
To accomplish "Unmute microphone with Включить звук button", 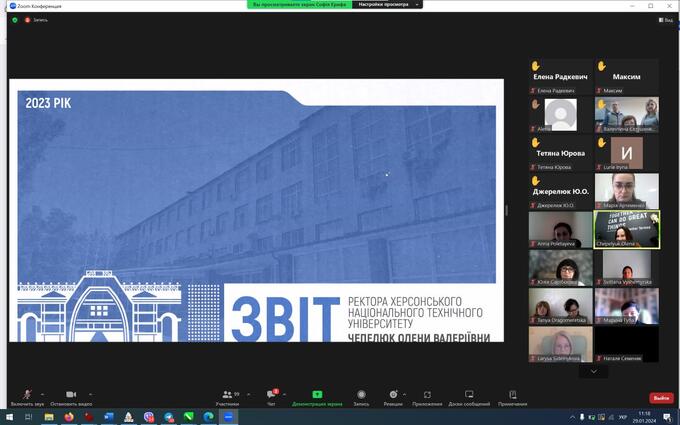I will [27, 396].
